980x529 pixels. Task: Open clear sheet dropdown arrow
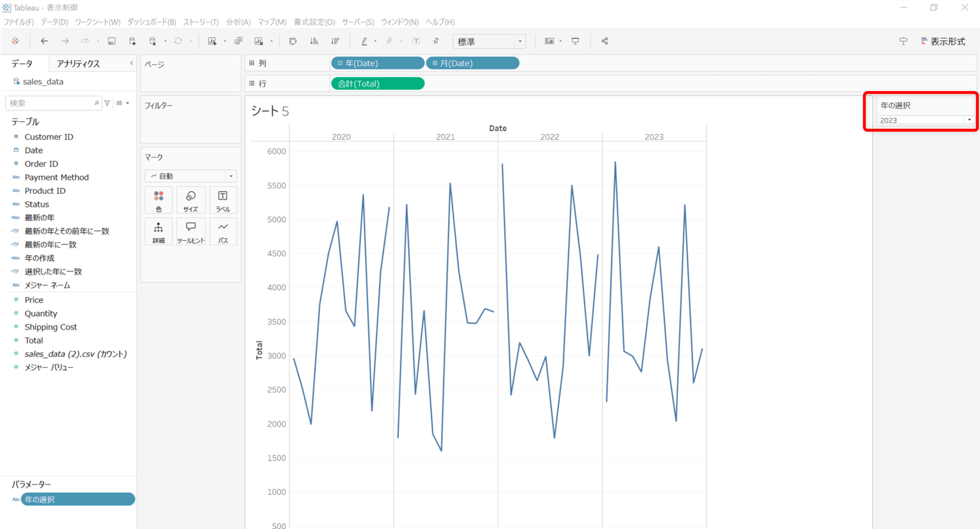tap(271, 41)
